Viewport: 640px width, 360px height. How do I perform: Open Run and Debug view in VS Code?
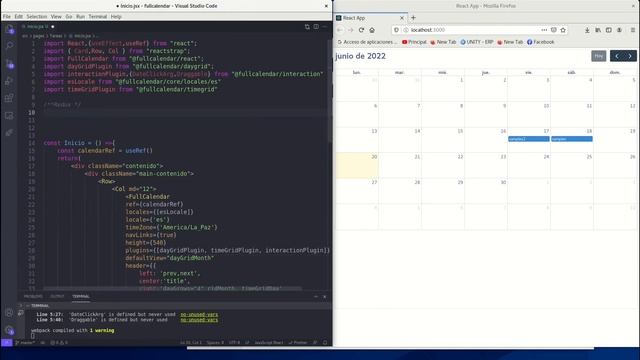[9, 81]
